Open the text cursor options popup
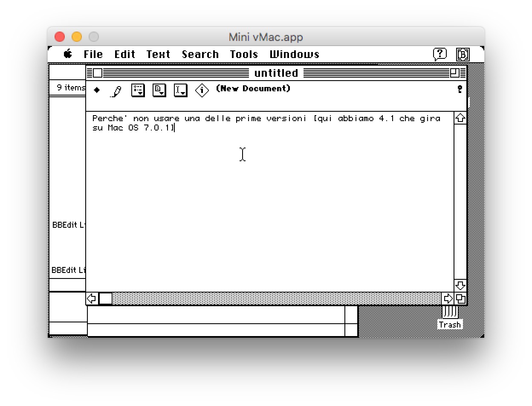 [181, 90]
